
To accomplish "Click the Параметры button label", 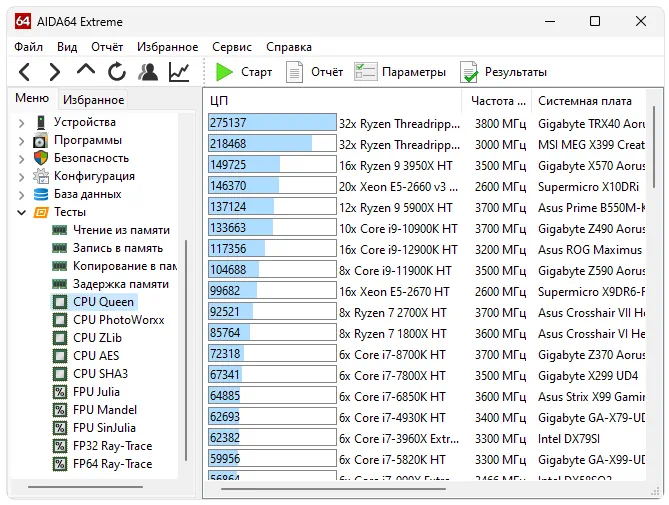I will pyautogui.click(x=413, y=72).
